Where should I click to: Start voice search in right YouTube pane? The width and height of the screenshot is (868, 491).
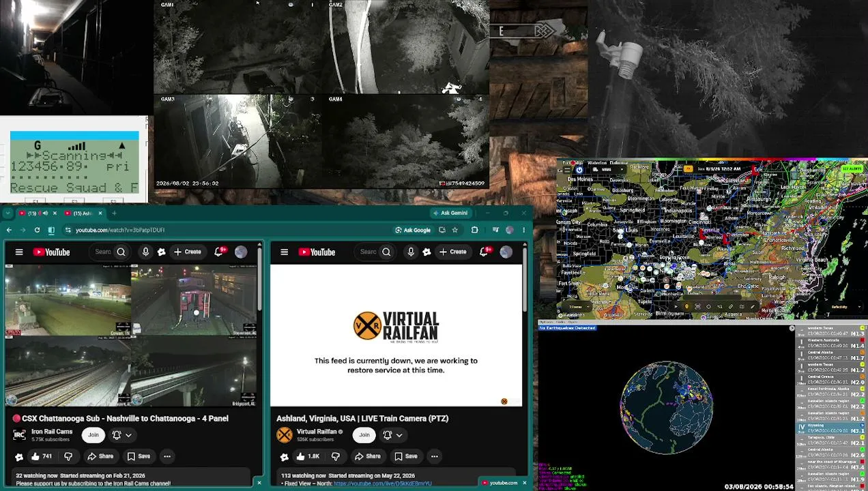point(411,252)
